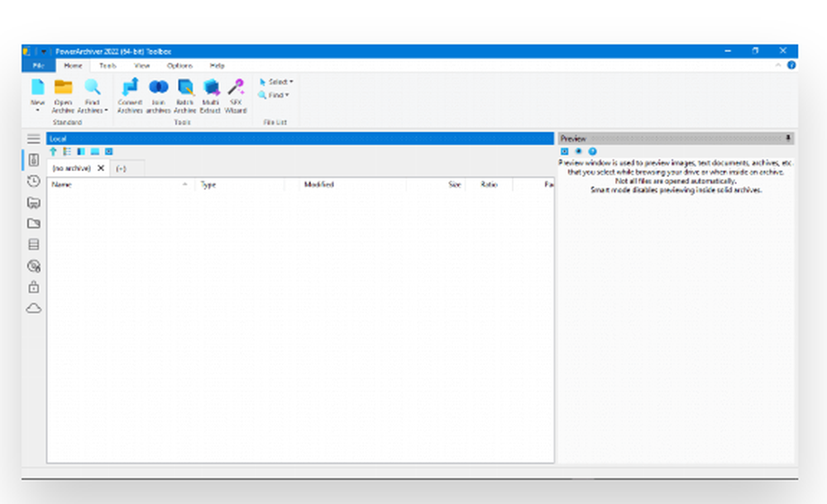Screen dimensions: 827x504
Task: Click the PowerArchiver app icon in title bar
Action: (x=26, y=51)
